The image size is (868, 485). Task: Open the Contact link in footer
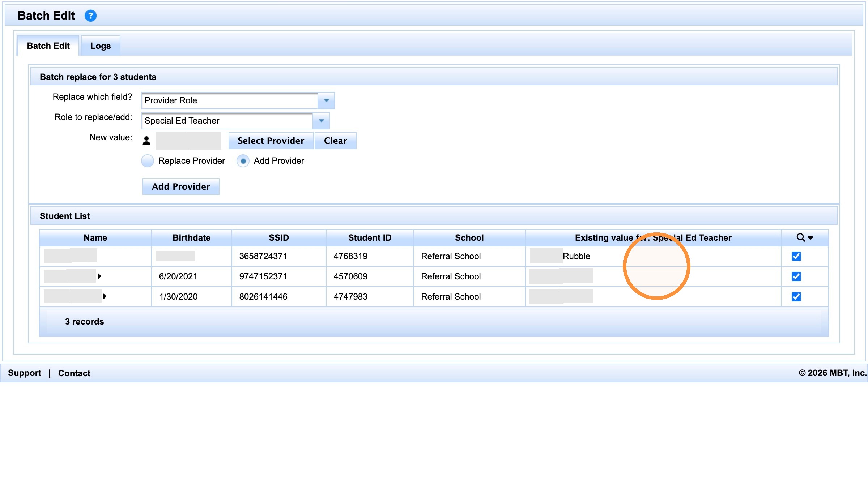(74, 373)
